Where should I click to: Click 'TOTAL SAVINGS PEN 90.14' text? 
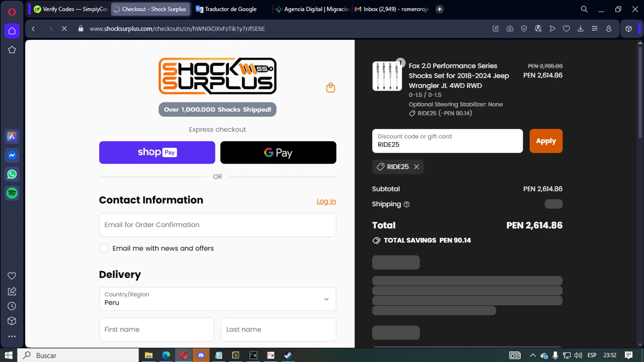[427, 240]
